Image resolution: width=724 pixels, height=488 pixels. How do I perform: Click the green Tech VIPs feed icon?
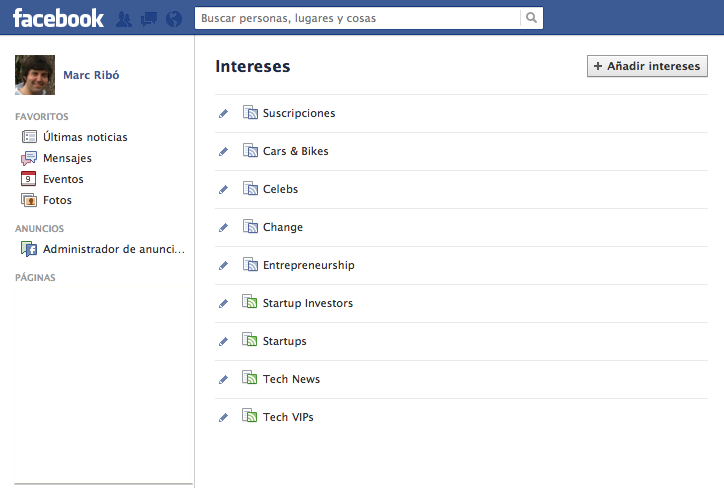click(x=250, y=416)
